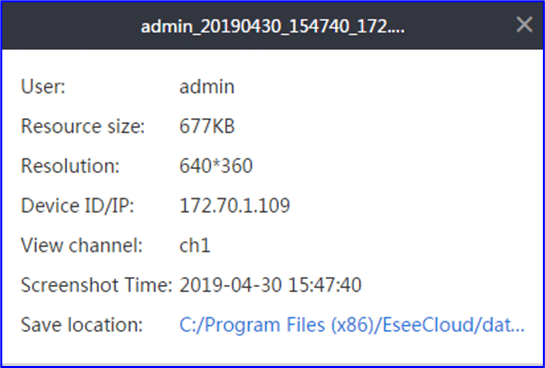The width and height of the screenshot is (545, 368).
Task: Select the 2019-04-30 date text
Action: pyautogui.click(x=230, y=285)
